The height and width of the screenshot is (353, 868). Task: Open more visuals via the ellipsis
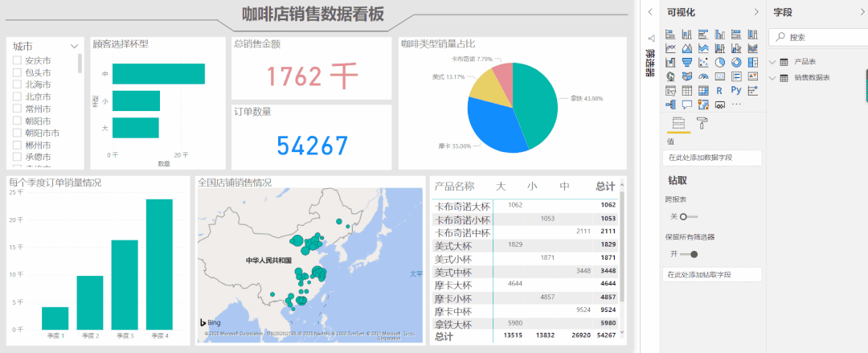(x=736, y=104)
